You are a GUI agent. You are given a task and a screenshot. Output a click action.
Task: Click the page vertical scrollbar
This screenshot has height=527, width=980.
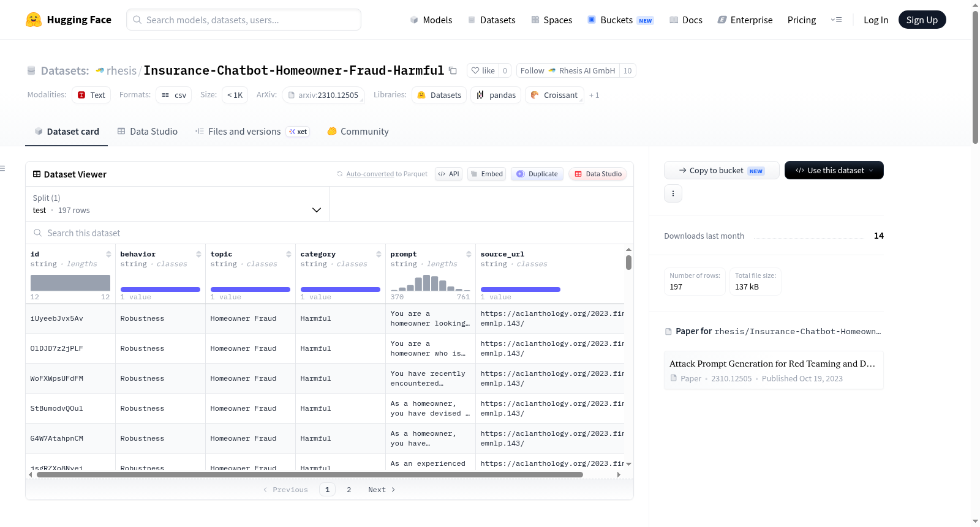pyautogui.click(x=975, y=77)
